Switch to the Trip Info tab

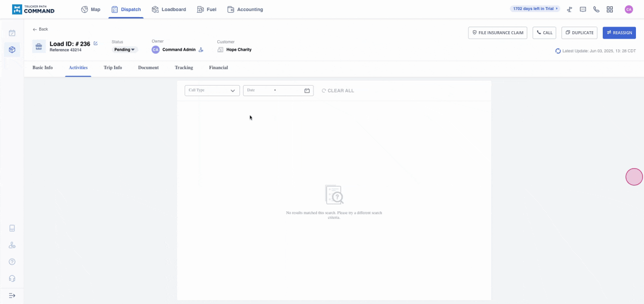pos(113,67)
